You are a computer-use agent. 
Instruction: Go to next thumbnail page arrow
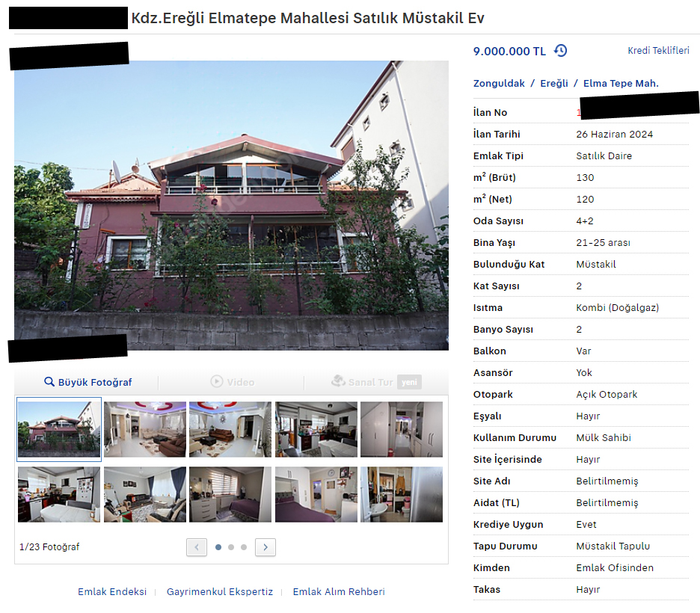(265, 547)
